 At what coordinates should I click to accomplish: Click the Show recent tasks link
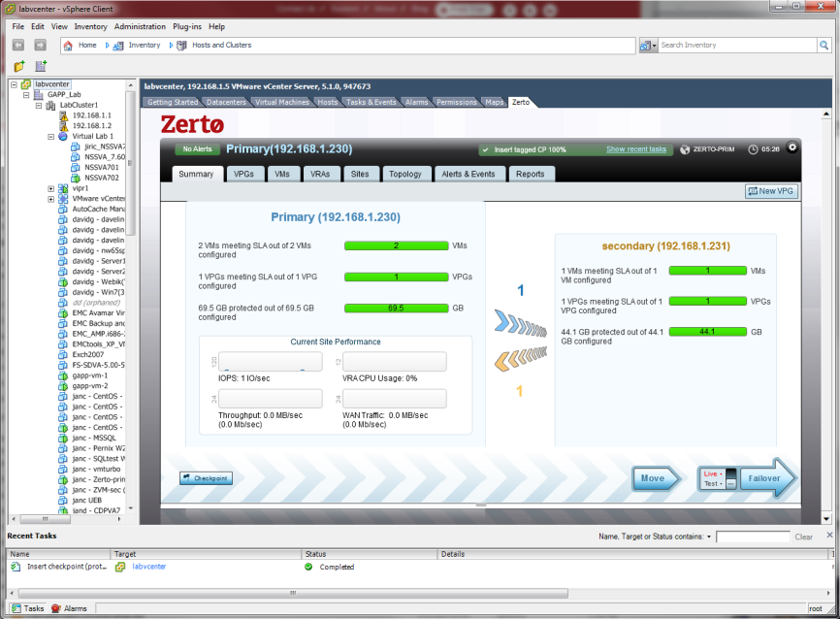636,149
